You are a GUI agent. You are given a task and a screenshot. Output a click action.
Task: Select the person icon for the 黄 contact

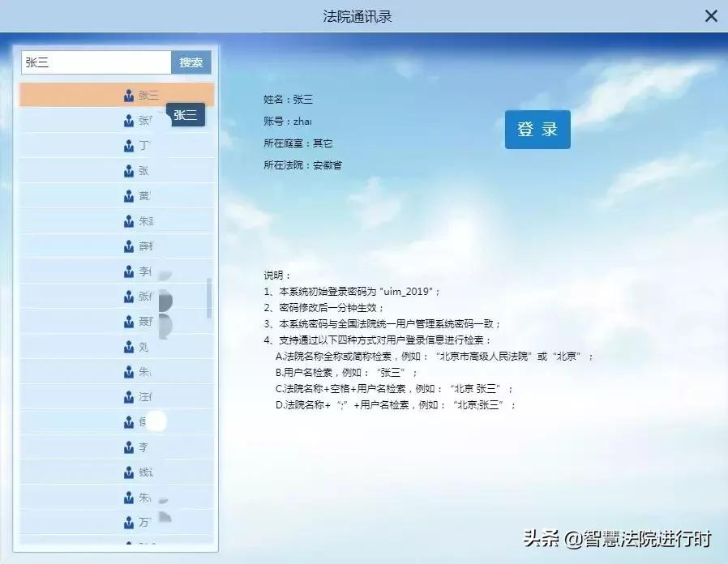coord(131,195)
